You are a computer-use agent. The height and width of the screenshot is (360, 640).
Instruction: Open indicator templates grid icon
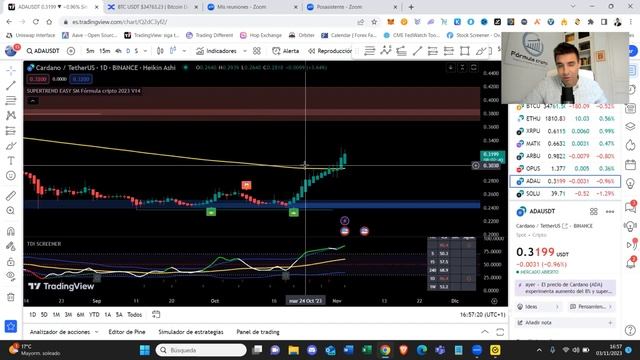(257, 51)
